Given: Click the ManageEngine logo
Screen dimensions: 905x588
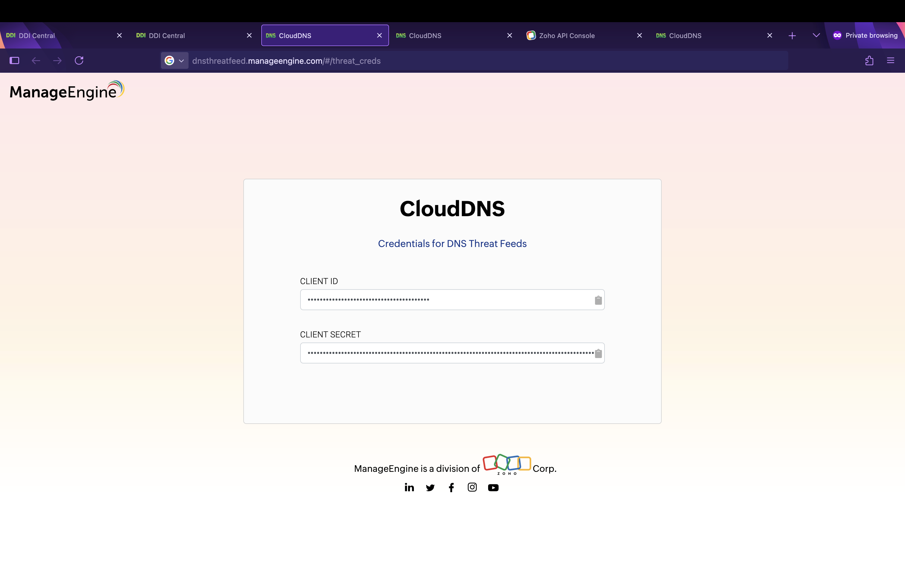Looking at the screenshot, I should click(x=66, y=90).
